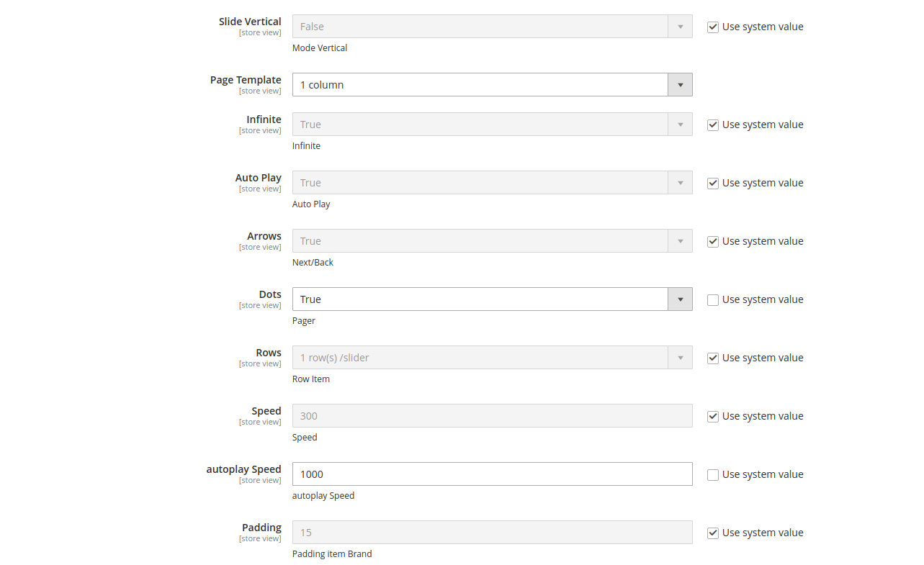The height and width of the screenshot is (565, 924).
Task: Uncheck Use system value for Auto Play
Action: [x=713, y=184]
